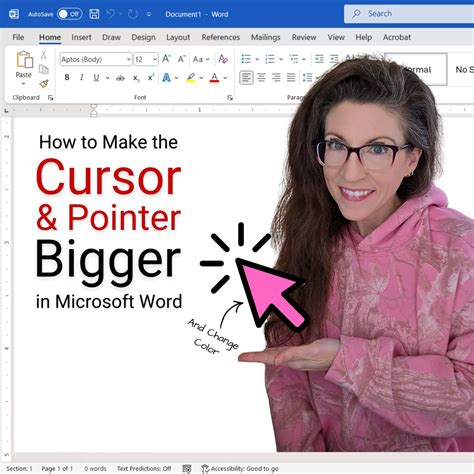This screenshot has height=474, width=474.
Task: Open Customize Quick Access Toolbar dropdown
Action: pyautogui.click(x=149, y=14)
